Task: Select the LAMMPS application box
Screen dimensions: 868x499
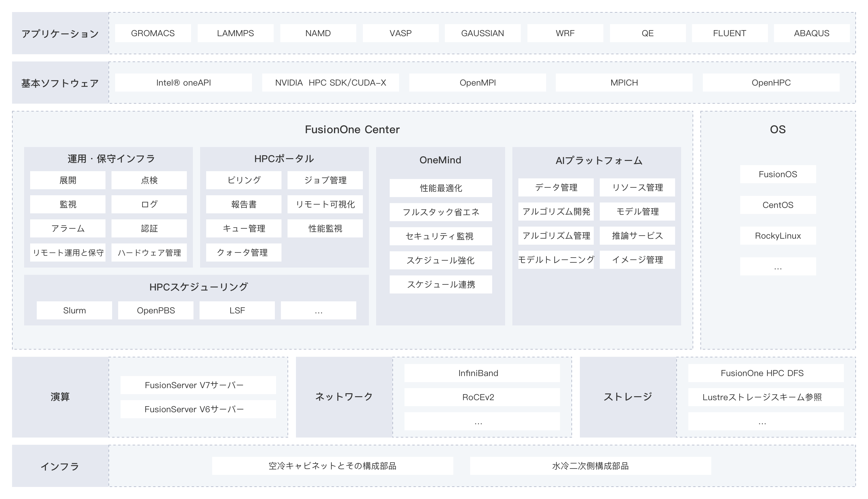Action: (235, 33)
